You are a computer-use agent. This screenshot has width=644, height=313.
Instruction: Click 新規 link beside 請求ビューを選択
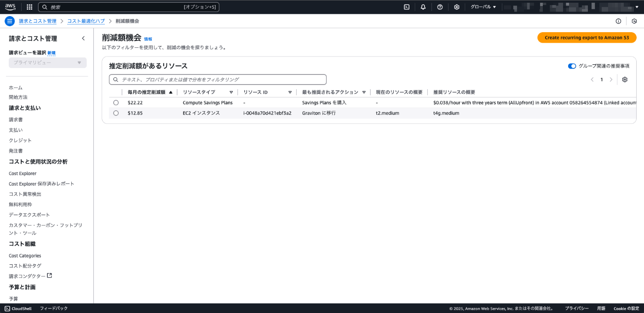[52, 53]
